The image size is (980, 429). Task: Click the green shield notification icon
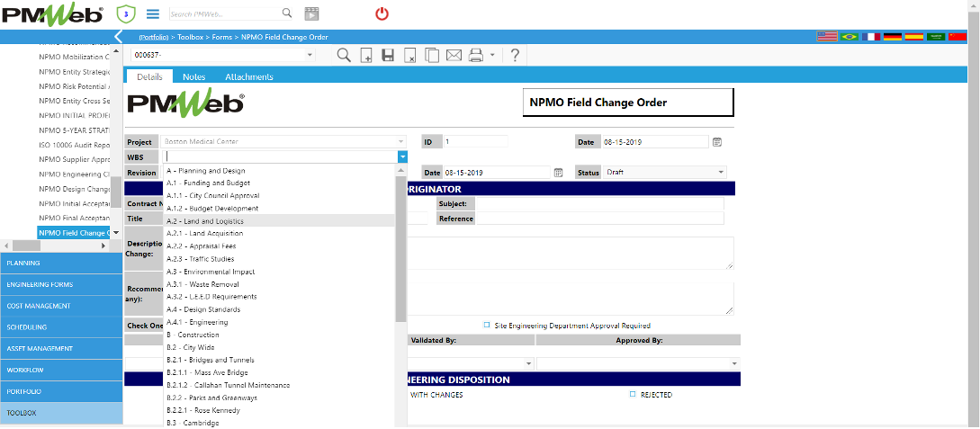126,13
